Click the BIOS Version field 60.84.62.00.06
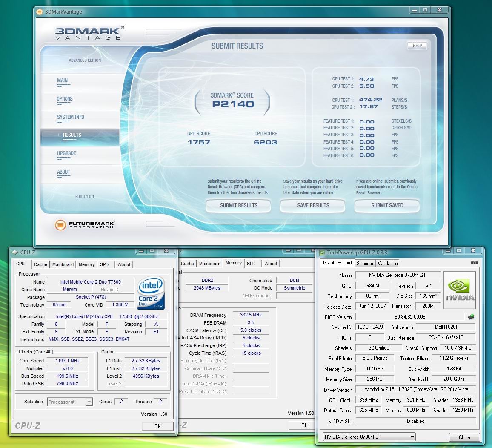The height and width of the screenshot is (448, 492). [x=410, y=317]
